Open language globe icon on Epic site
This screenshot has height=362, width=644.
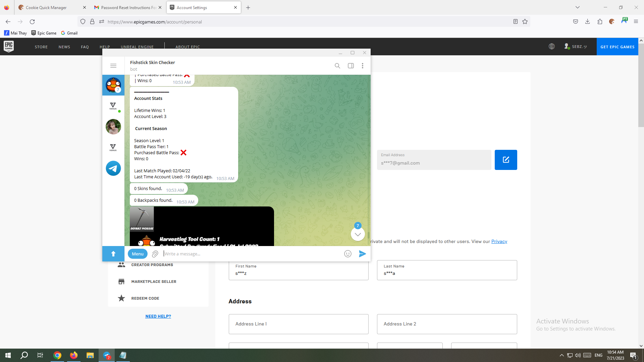point(552,46)
